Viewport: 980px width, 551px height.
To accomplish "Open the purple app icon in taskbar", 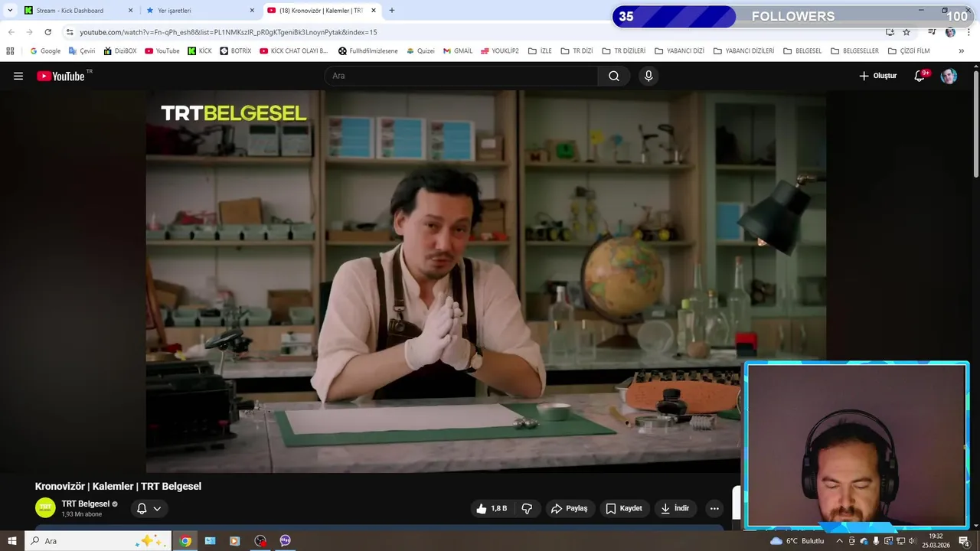I will click(285, 541).
